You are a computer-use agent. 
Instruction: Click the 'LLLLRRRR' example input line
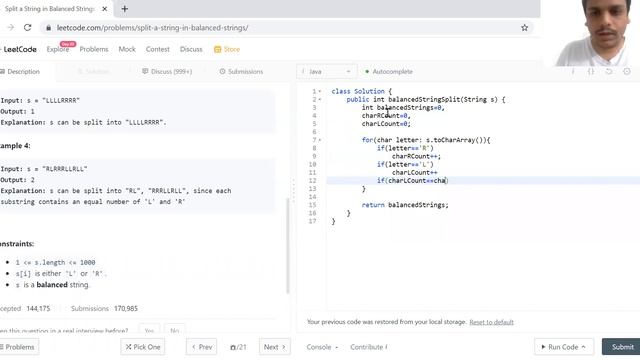point(40,100)
